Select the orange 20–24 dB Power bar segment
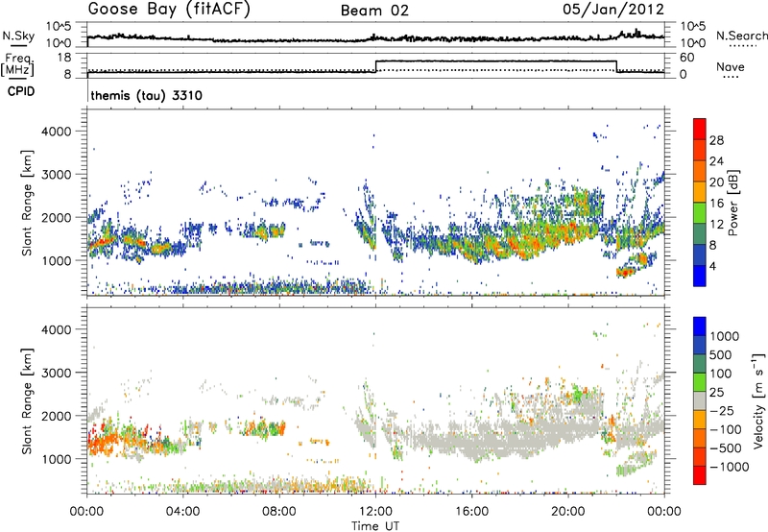 [x=700, y=171]
